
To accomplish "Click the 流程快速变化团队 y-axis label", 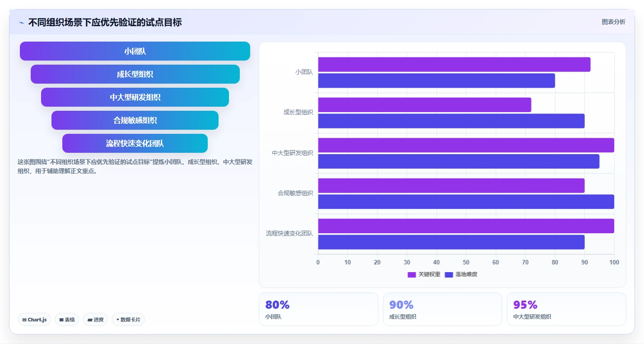I will coord(289,234).
